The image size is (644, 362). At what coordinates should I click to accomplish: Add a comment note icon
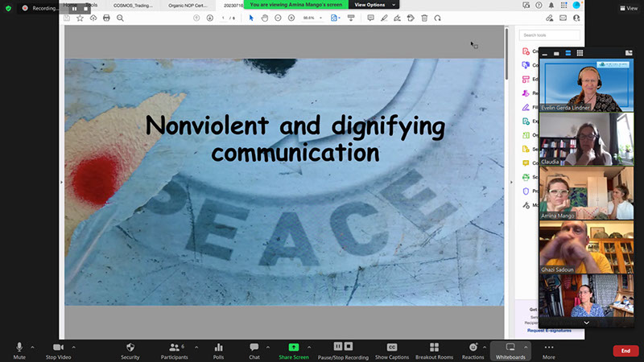click(370, 18)
